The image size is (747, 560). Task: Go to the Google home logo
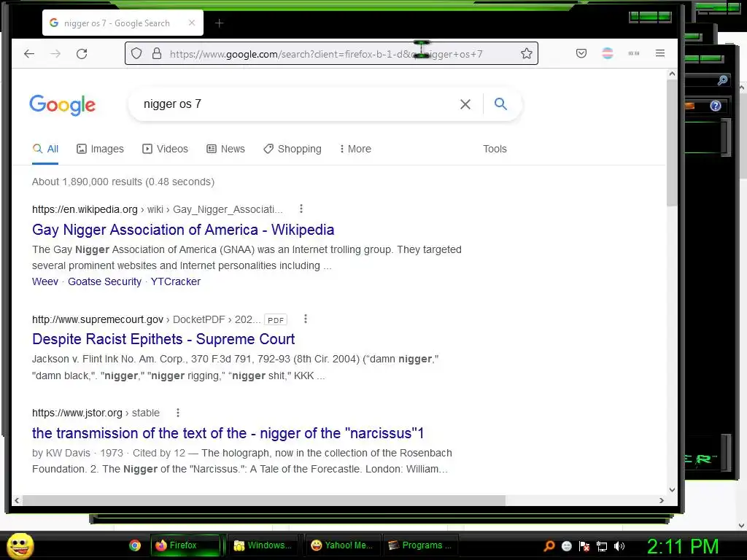[63, 105]
